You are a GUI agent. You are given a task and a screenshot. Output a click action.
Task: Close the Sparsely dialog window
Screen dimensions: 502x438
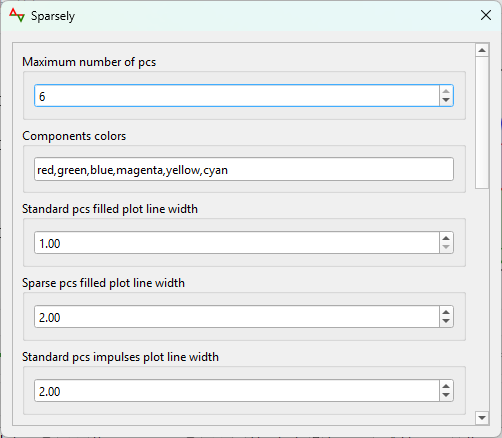(486, 15)
